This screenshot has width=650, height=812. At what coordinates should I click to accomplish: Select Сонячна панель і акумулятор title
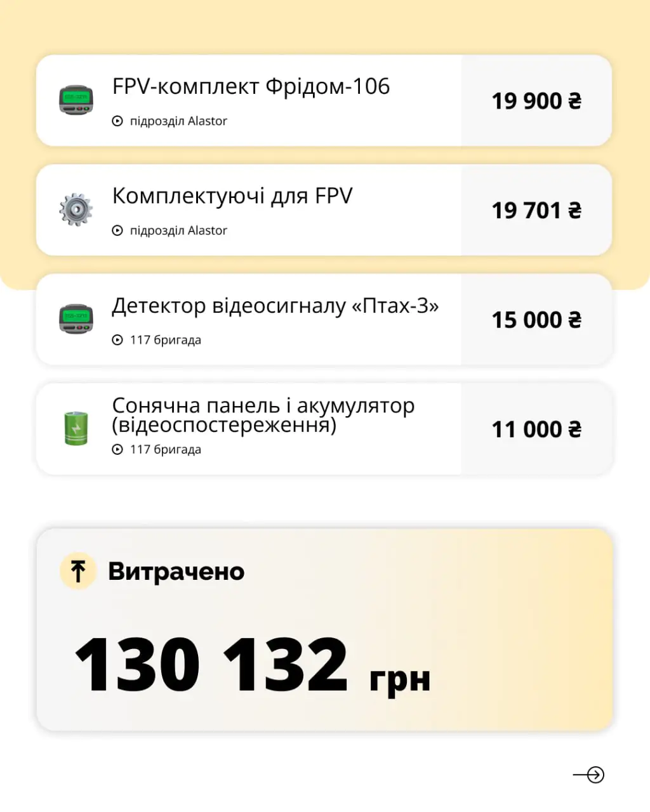(x=263, y=414)
